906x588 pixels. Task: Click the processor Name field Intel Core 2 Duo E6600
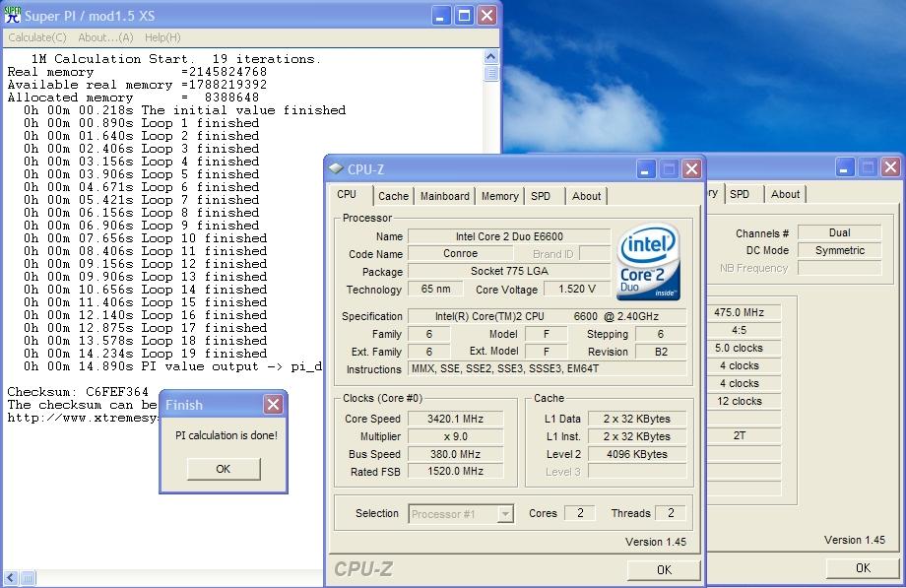coord(509,236)
